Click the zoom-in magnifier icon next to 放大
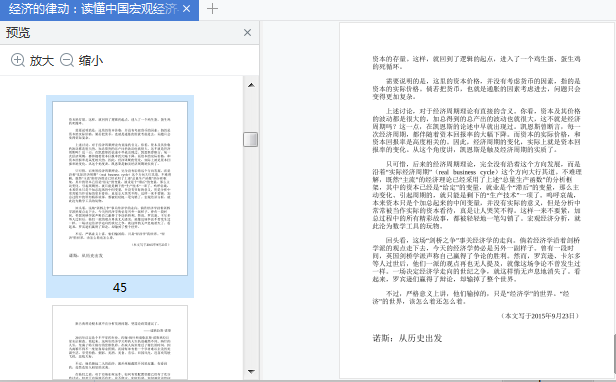Screen dimensions: 616x382 18,60
